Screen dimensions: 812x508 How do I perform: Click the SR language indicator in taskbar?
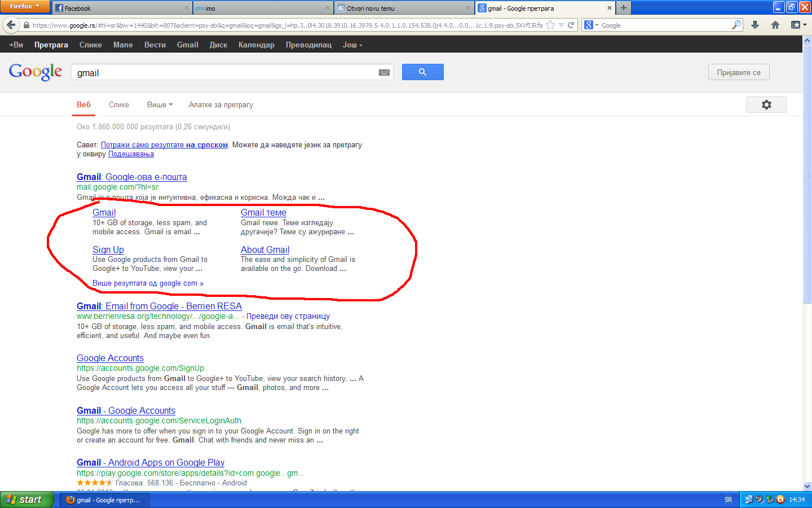728,500
